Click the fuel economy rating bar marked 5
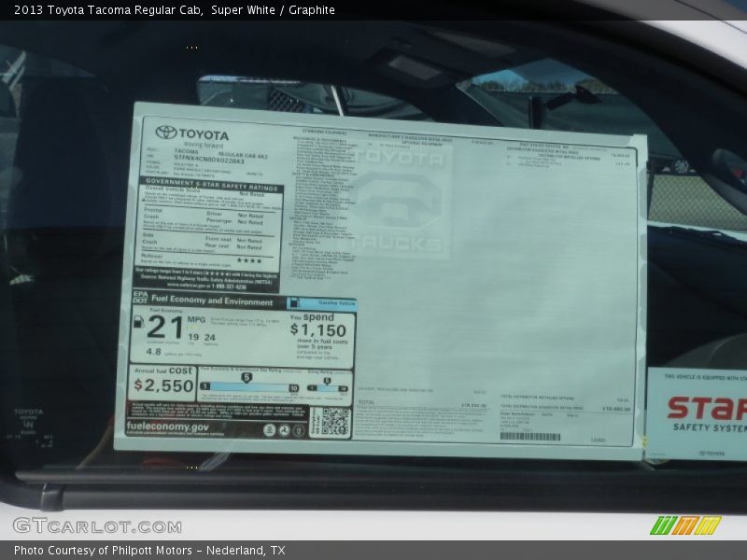 click(249, 387)
